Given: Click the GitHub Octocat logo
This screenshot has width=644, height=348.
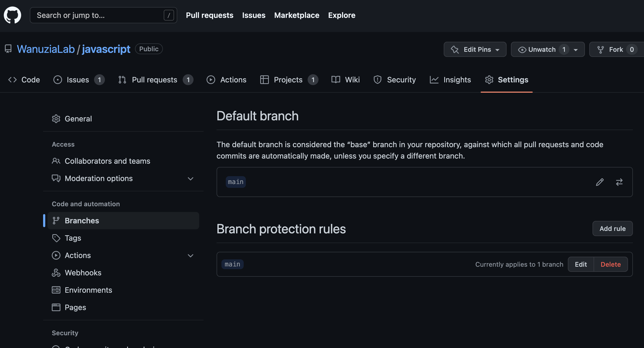Looking at the screenshot, I should tap(12, 15).
